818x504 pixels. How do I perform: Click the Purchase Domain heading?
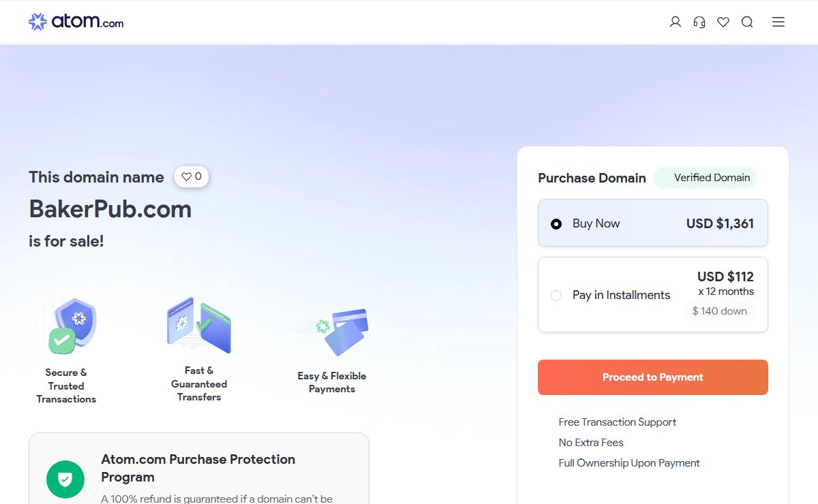(x=592, y=178)
